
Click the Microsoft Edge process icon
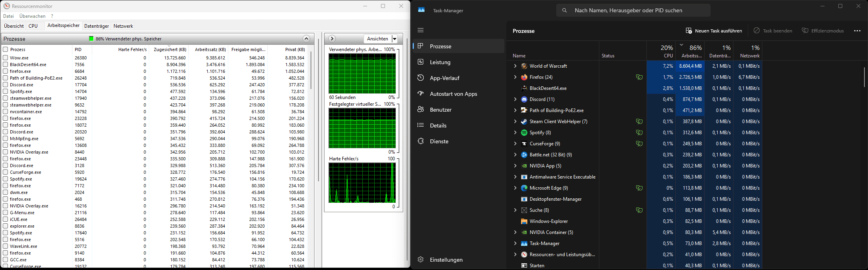(524, 188)
